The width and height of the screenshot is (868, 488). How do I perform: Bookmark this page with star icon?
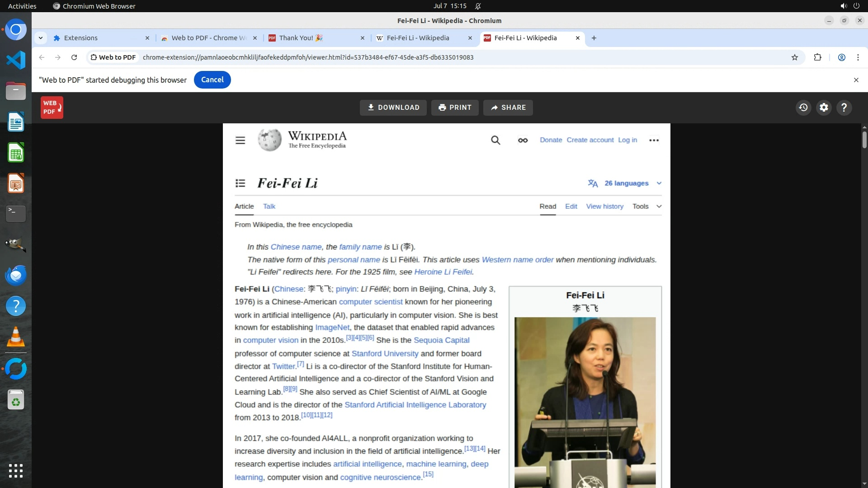click(795, 57)
